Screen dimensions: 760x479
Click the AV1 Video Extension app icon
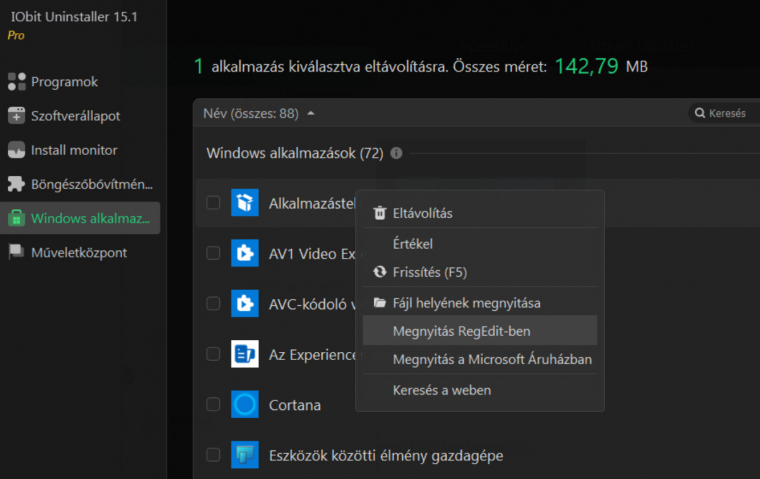click(245, 254)
